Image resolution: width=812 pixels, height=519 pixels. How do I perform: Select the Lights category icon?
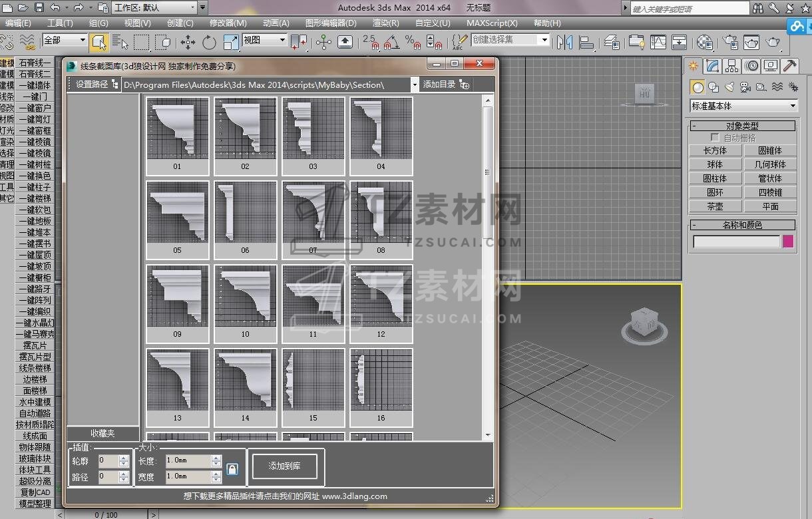[x=729, y=87]
